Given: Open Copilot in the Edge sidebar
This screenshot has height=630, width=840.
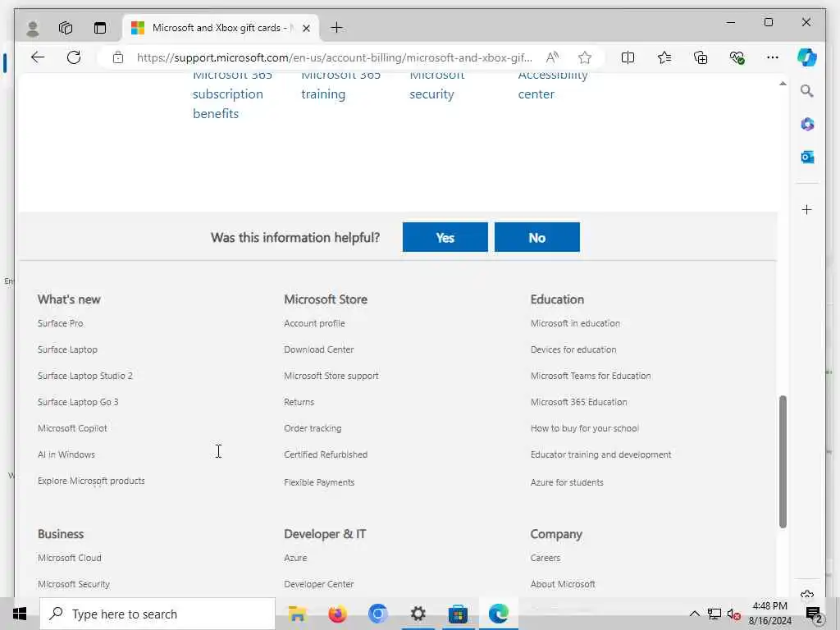Looking at the screenshot, I should [807, 57].
